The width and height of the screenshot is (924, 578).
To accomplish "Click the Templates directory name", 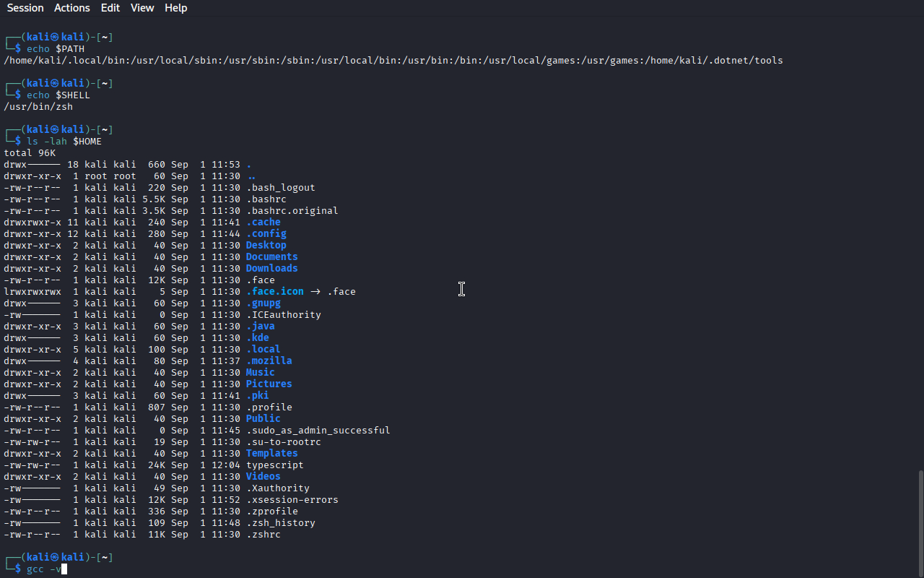I will coord(272,454).
